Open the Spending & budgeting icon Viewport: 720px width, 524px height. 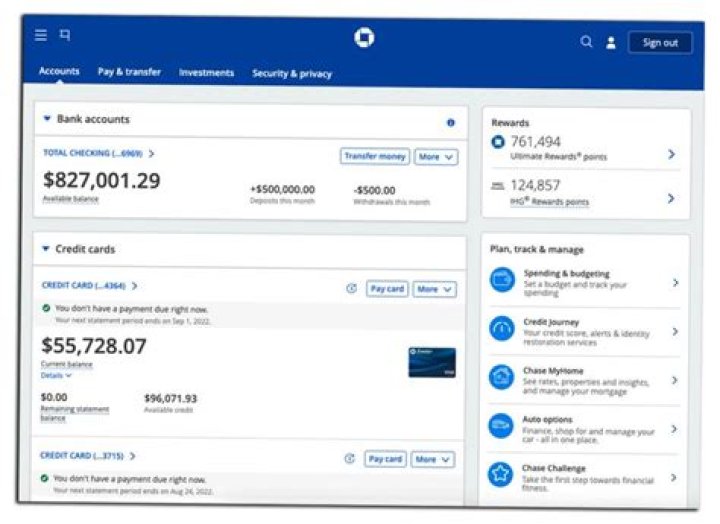502,280
